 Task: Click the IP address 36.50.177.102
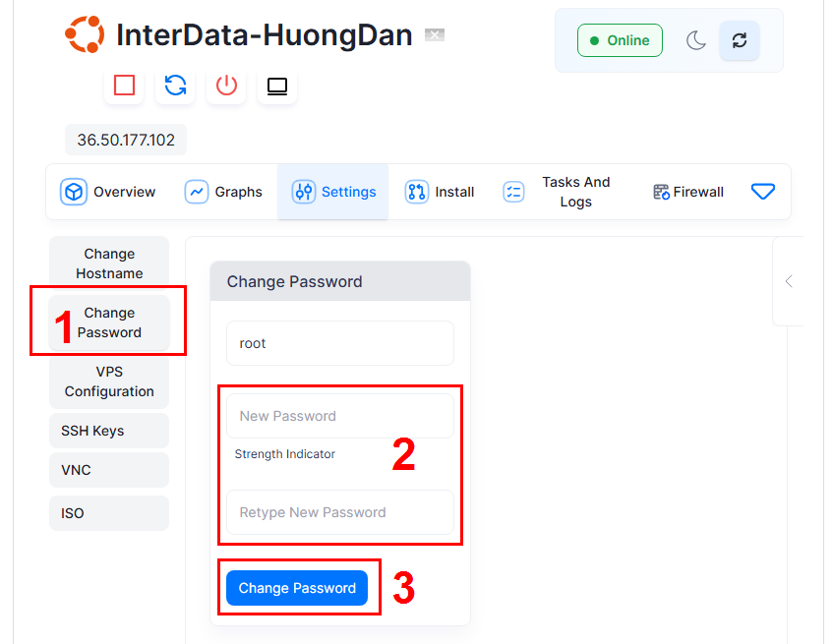click(126, 140)
